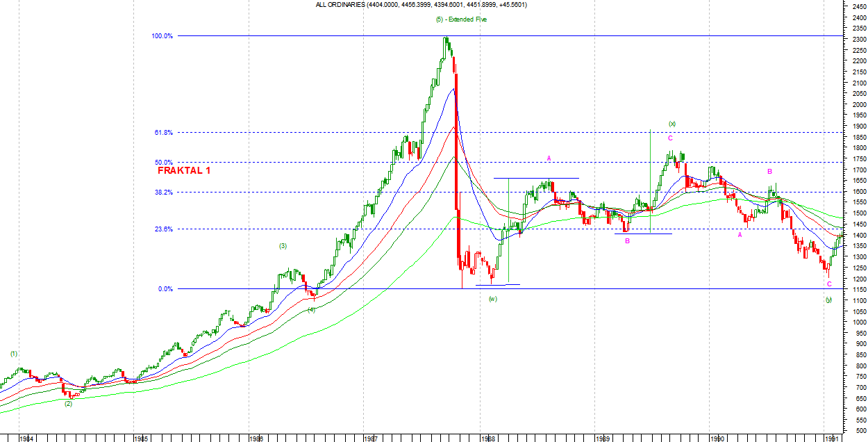
Task: Select the (1) wave label
Action: [14, 354]
